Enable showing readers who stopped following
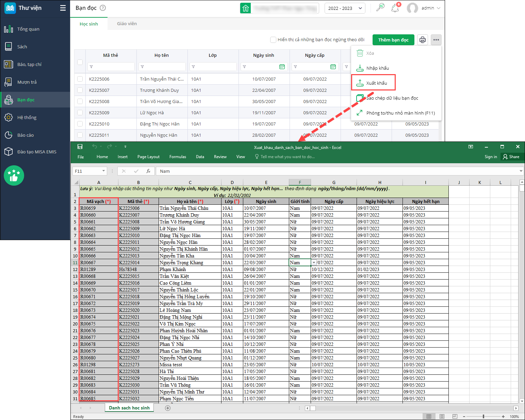This screenshot has width=525, height=420. point(273,40)
